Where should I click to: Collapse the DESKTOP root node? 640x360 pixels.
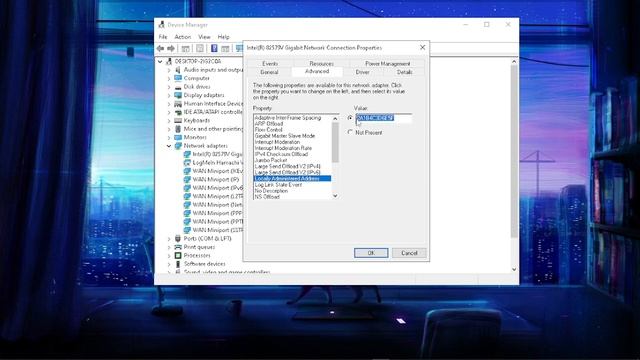(x=160, y=61)
